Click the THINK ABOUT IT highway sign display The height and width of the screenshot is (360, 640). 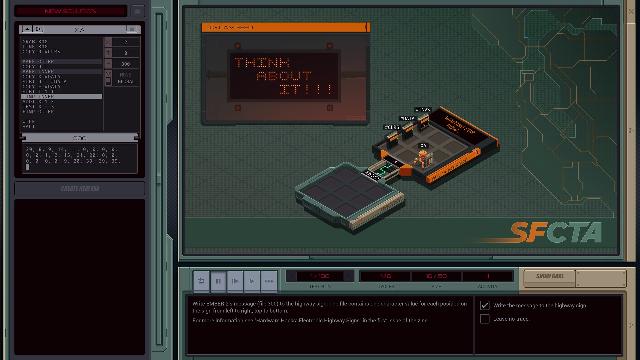[284, 76]
